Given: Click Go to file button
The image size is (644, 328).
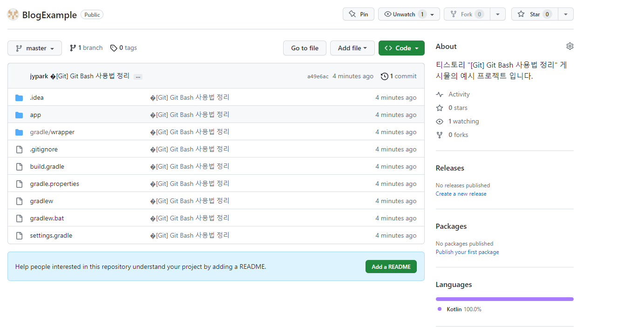Looking at the screenshot, I should (305, 48).
